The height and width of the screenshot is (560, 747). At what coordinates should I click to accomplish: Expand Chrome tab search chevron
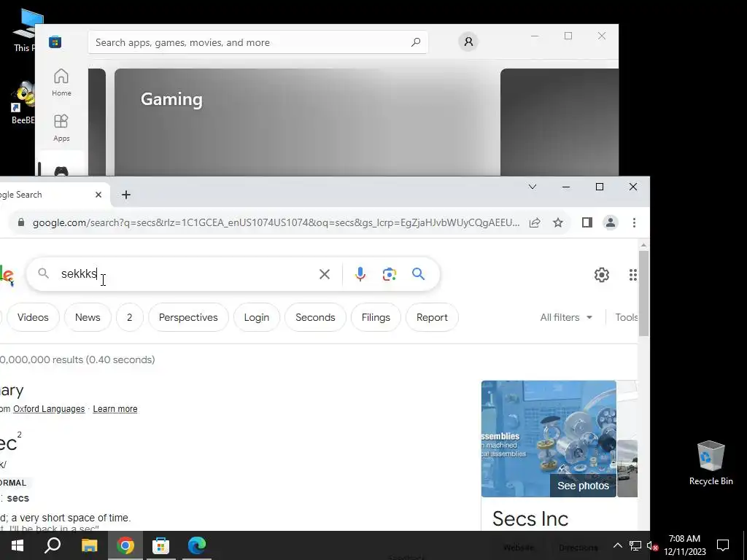click(533, 187)
